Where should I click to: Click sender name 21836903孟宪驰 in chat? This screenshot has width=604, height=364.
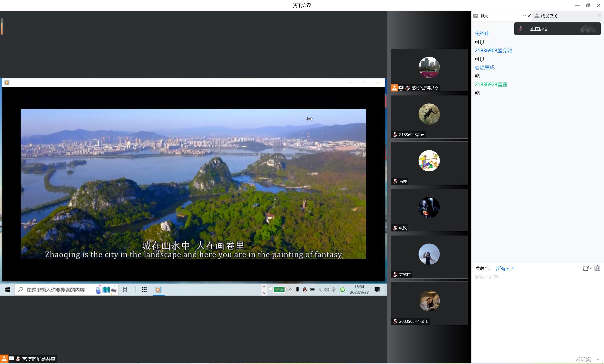[493, 51]
